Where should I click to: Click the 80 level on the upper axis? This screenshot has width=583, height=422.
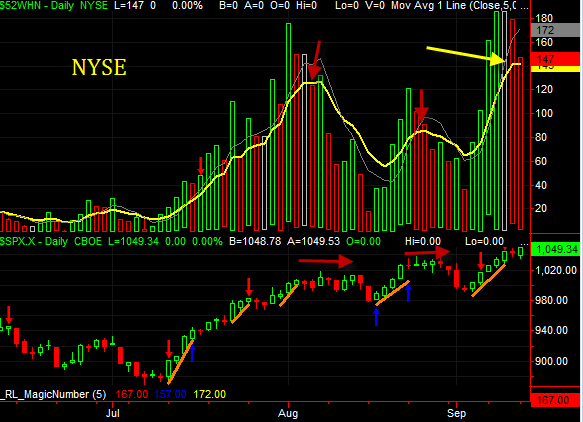[541, 137]
